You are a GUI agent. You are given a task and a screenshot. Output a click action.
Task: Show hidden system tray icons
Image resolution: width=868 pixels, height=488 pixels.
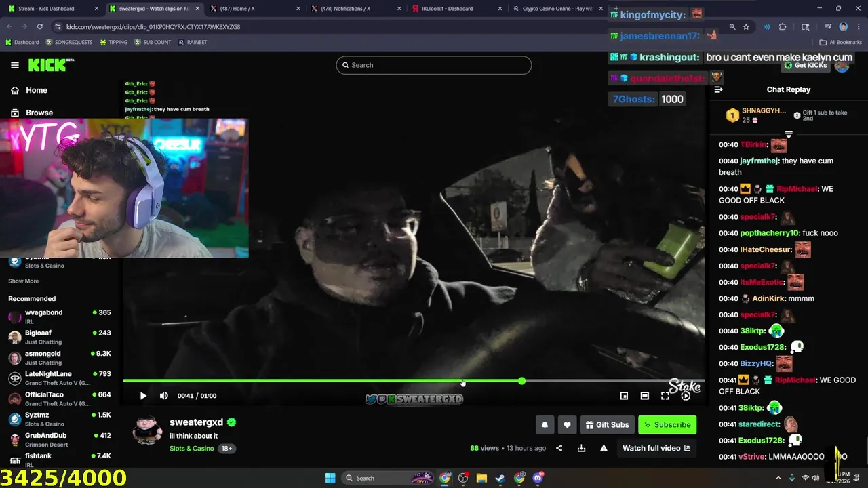778,478
